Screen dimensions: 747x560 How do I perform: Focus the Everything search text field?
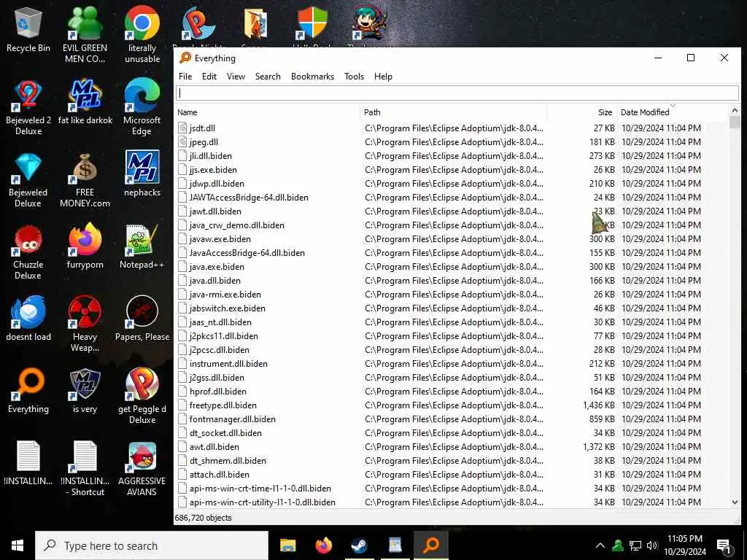457,93
